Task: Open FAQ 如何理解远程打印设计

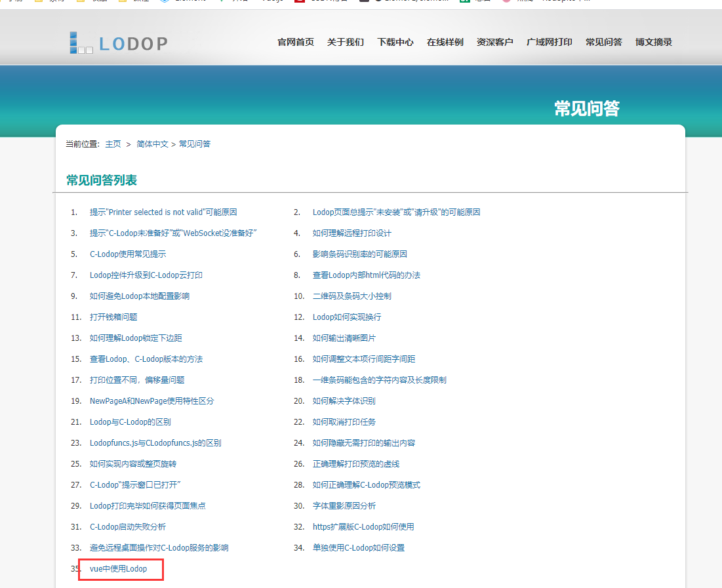Action: point(351,233)
